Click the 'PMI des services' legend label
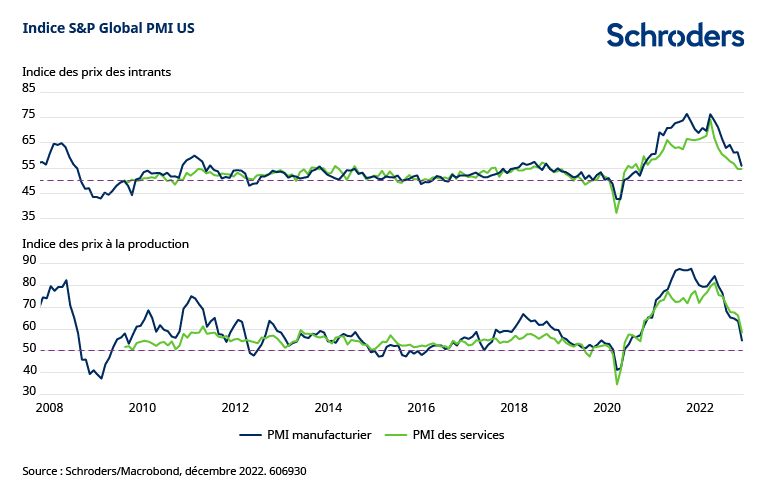 coord(458,435)
